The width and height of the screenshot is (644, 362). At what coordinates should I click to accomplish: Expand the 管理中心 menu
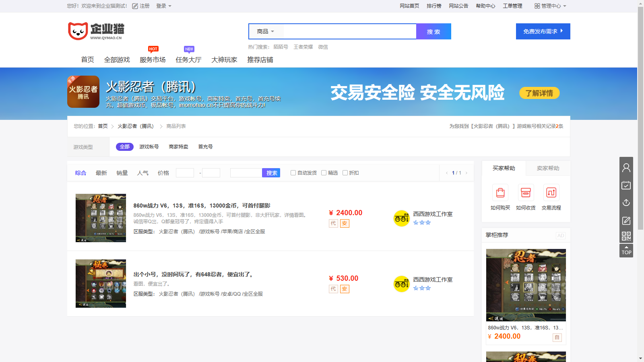[551, 6]
